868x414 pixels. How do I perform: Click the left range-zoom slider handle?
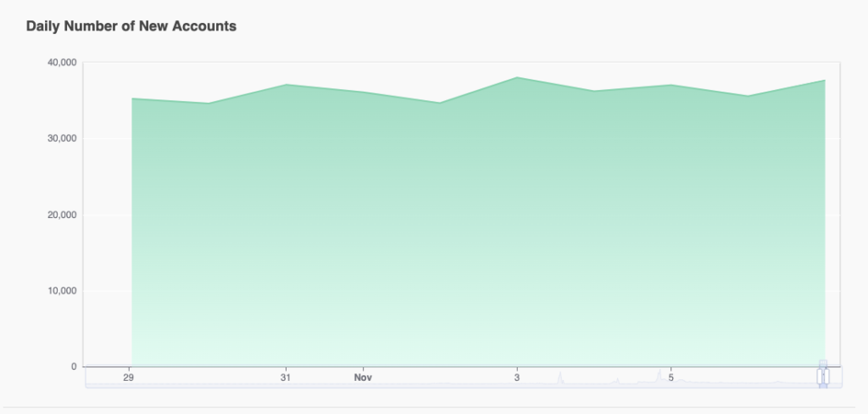(x=820, y=377)
